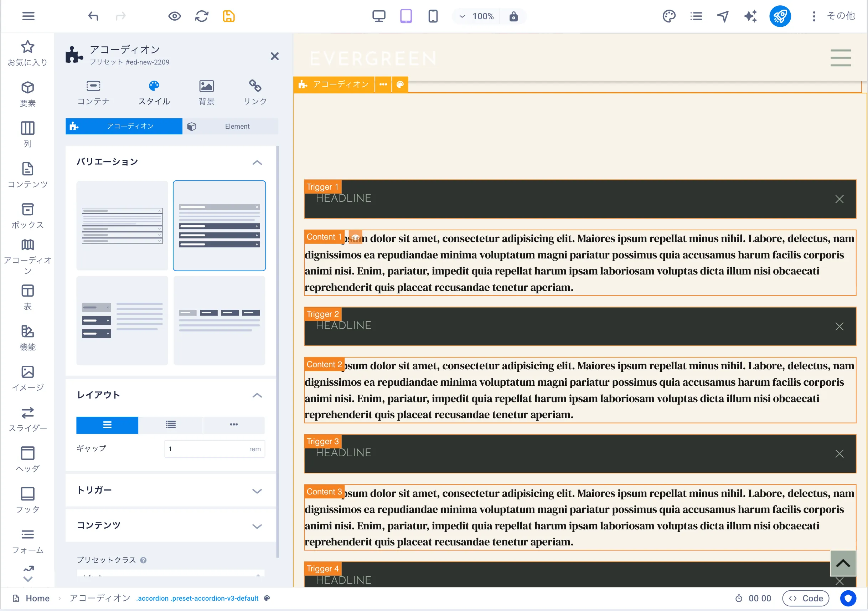The image size is (868, 611).
Task: Collapse Trigger 1 with its X icon
Action: tap(839, 199)
